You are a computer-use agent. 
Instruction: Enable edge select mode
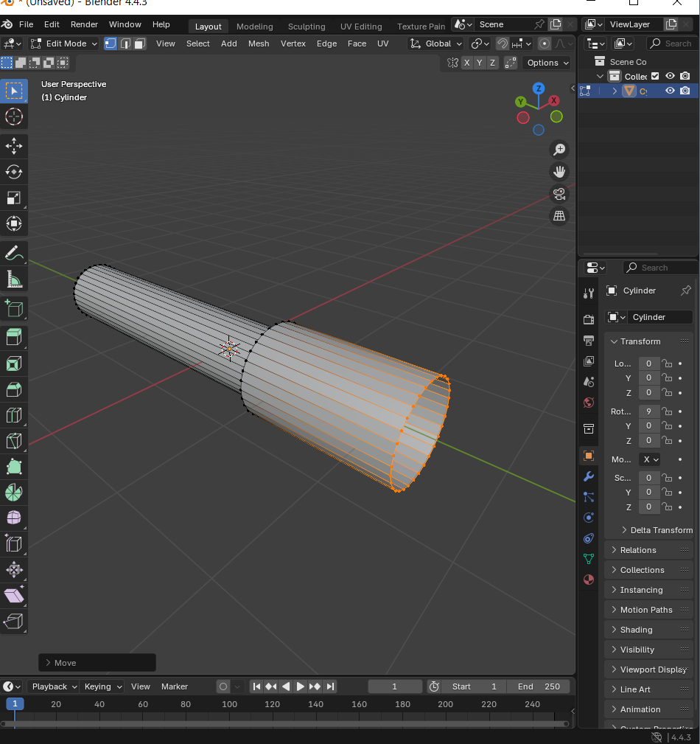[x=125, y=44]
